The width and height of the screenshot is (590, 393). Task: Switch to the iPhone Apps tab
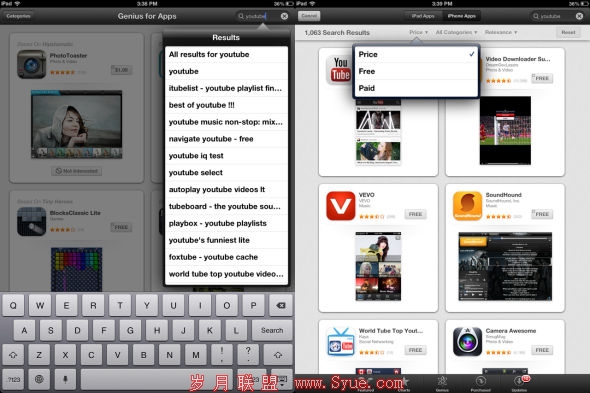coord(461,16)
